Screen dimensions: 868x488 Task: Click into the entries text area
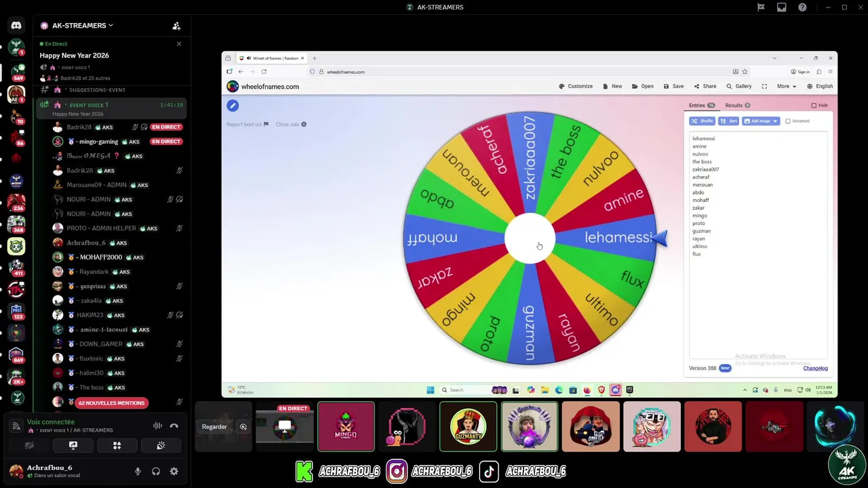tap(758, 244)
